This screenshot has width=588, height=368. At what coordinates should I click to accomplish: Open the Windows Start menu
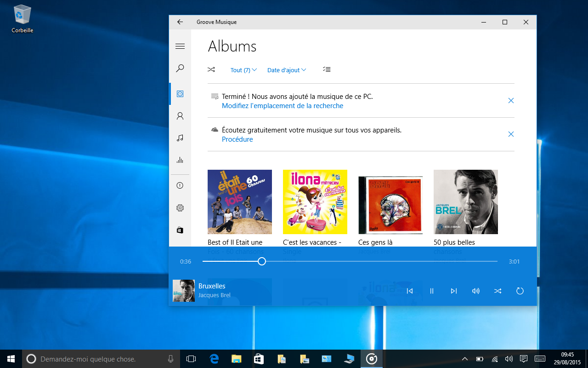[x=11, y=359]
